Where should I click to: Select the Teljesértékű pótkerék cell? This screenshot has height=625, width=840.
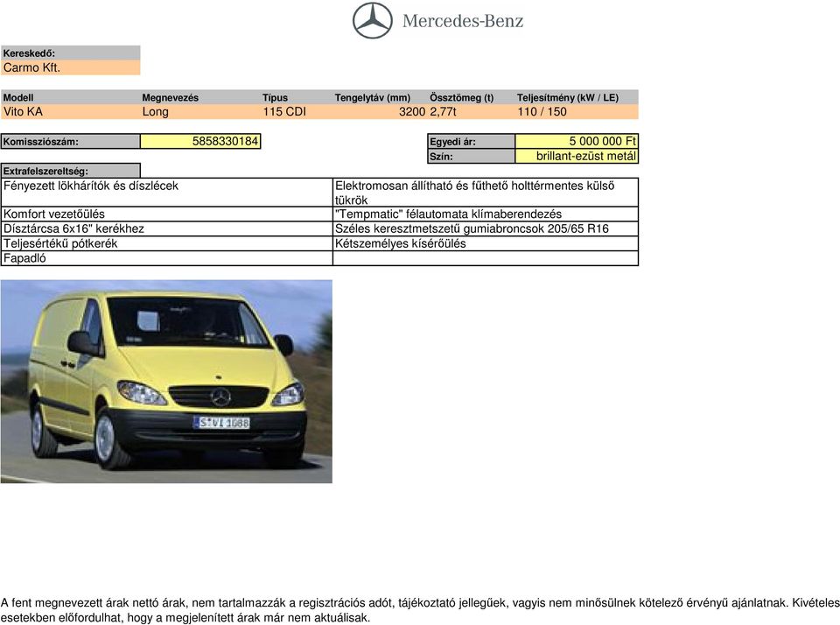[166, 243]
